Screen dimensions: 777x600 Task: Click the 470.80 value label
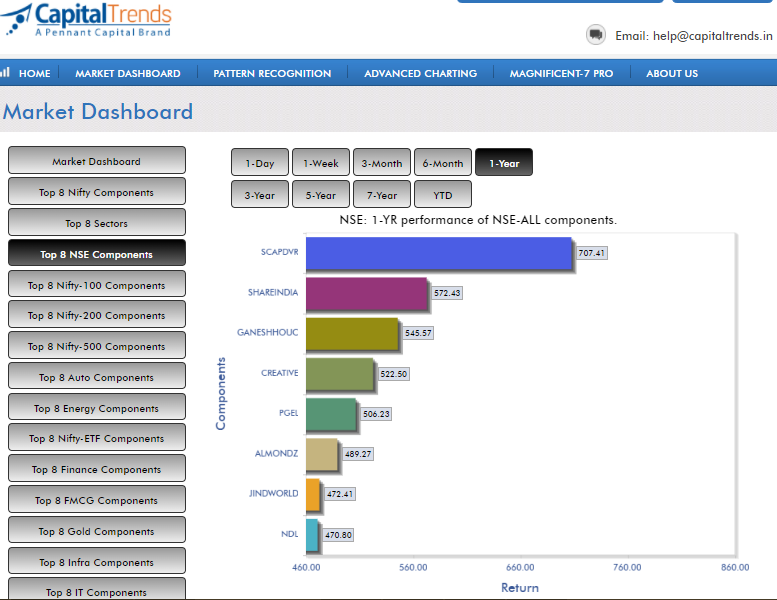pyautogui.click(x=338, y=535)
